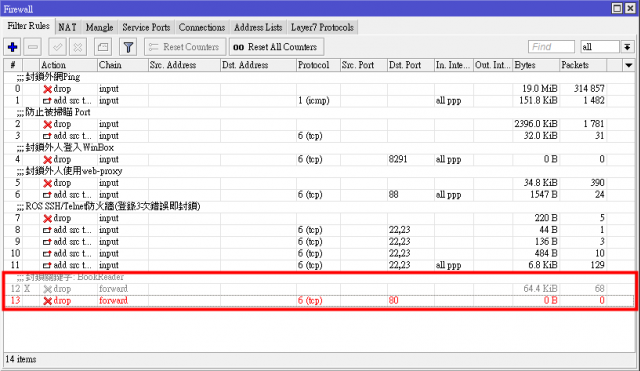Sort by the Action column header
The image size is (640, 371).
68,65
